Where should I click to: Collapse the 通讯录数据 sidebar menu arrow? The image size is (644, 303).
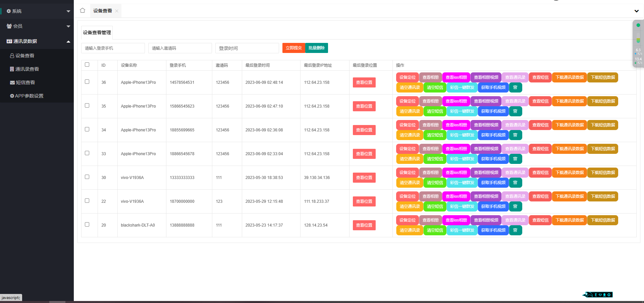coord(68,42)
